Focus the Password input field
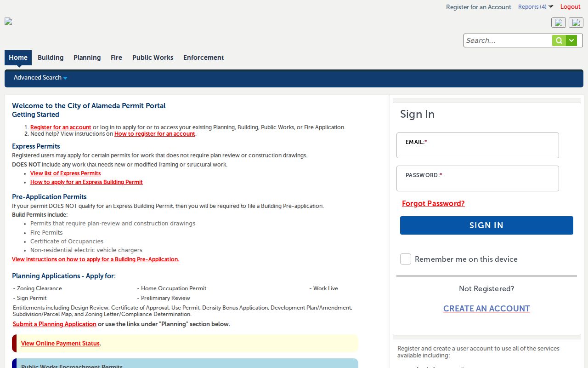 tap(478, 178)
